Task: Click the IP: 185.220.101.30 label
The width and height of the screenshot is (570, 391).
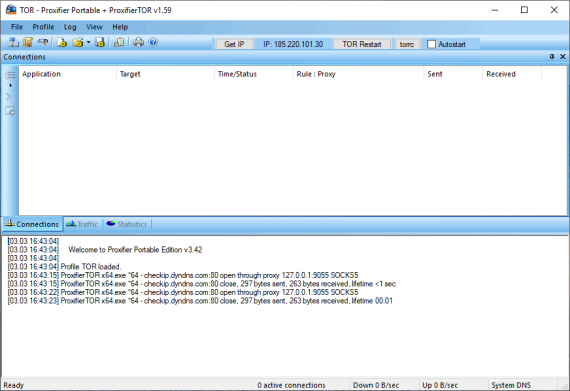Action: [x=293, y=44]
